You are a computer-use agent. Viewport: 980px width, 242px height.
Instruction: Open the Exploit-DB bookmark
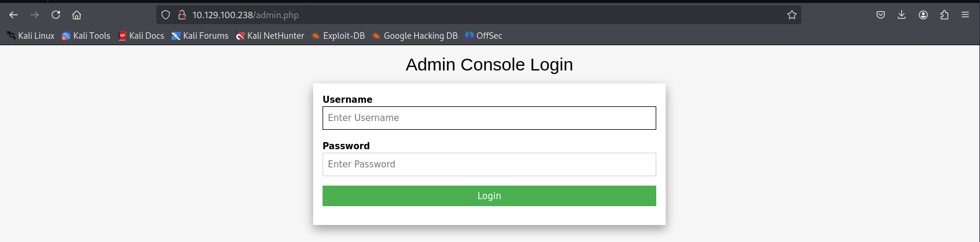click(338, 36)
